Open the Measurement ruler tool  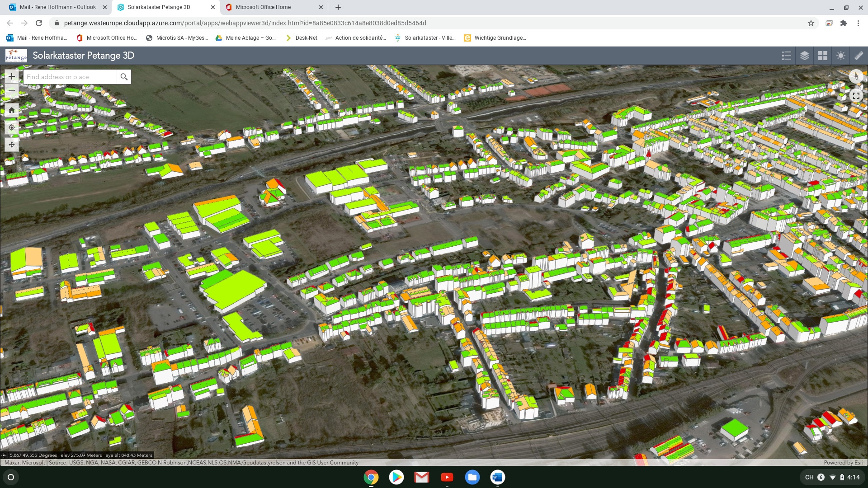(859, 56)
